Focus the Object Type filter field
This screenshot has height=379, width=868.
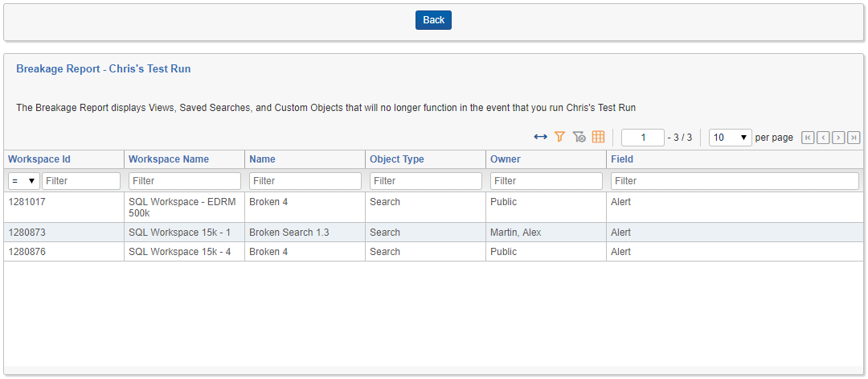pos(426,181)
